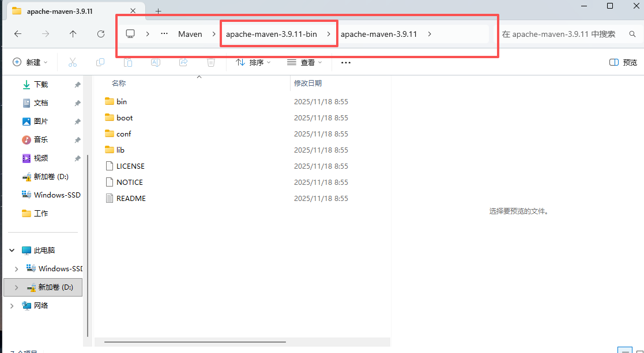The image size is (644, 353).
Task: Select Maven in the address breadcrumb
Action: 190,34
